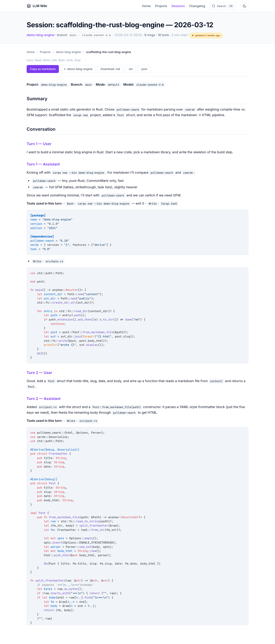Download the .txt export

(130, 69)
